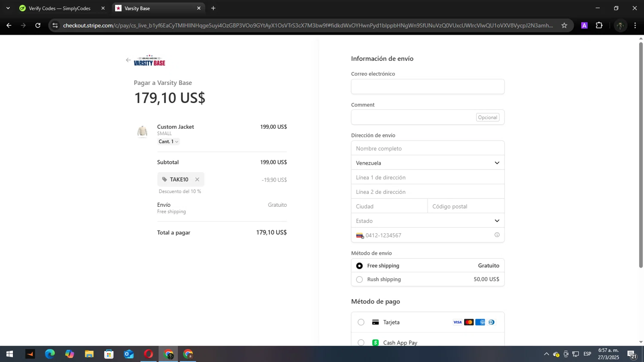Go back to previous page in browser
Screen dimensions: 644x362
click(x=9, y=25)
